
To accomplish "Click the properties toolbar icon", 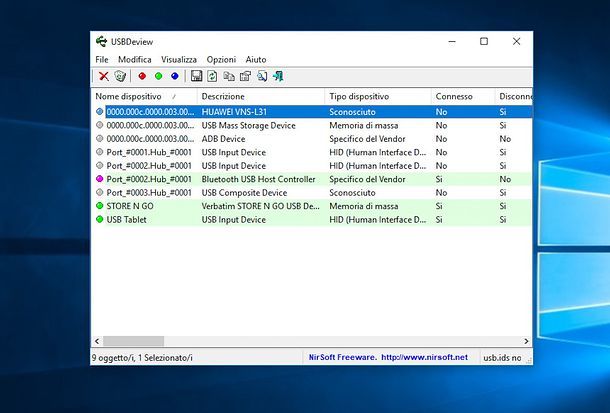I will [245, 76].
